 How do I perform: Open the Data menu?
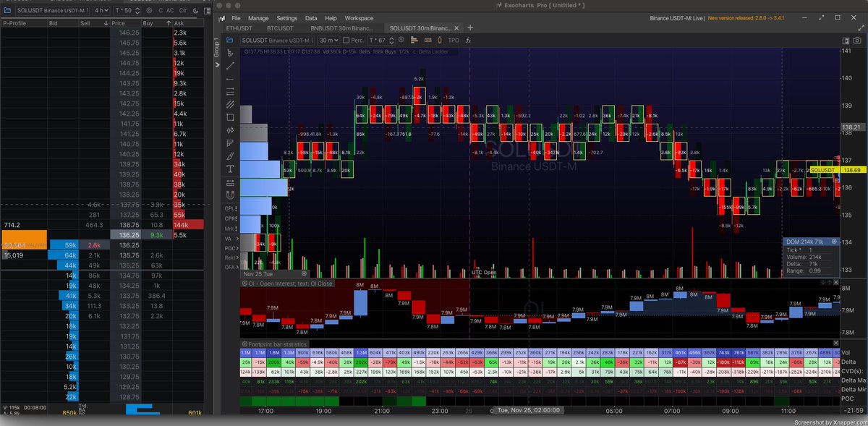[x=311, y=18]
